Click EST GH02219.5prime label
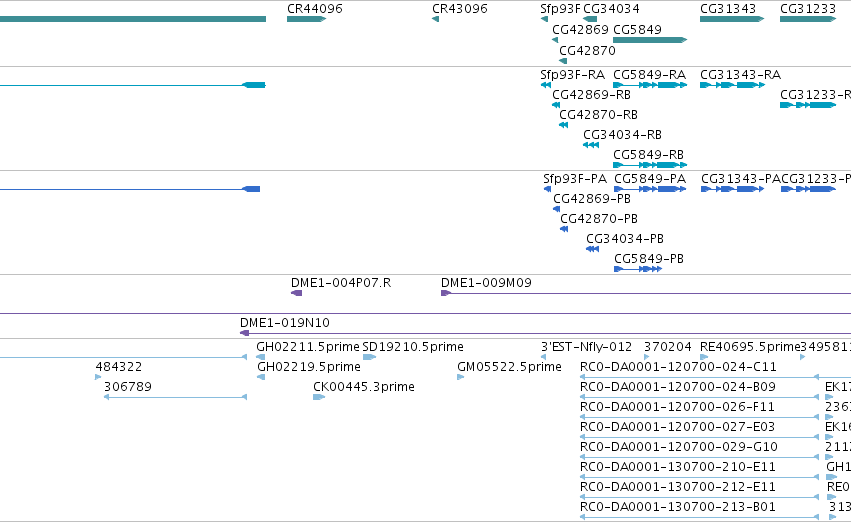The height and width of the screenshot is (522, 851). click(x=309, y=367)
